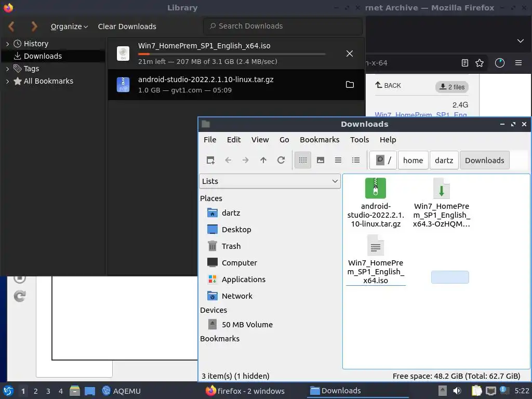Select Applications in Places
This screenshot has width=532, height=399.
point(244,280)
